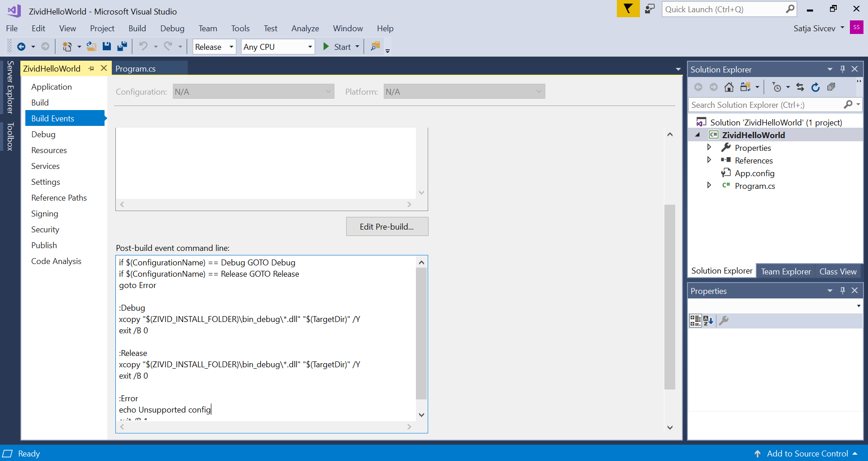Click the Pending Changes Filter icon
This screenshot has height=461, width=868.
(x=777, y=87)
